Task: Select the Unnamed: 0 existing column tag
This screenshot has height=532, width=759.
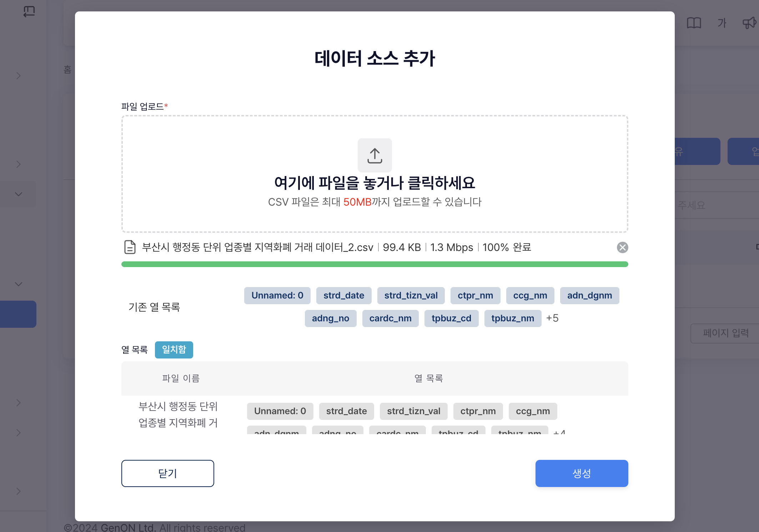Action: 277,296
